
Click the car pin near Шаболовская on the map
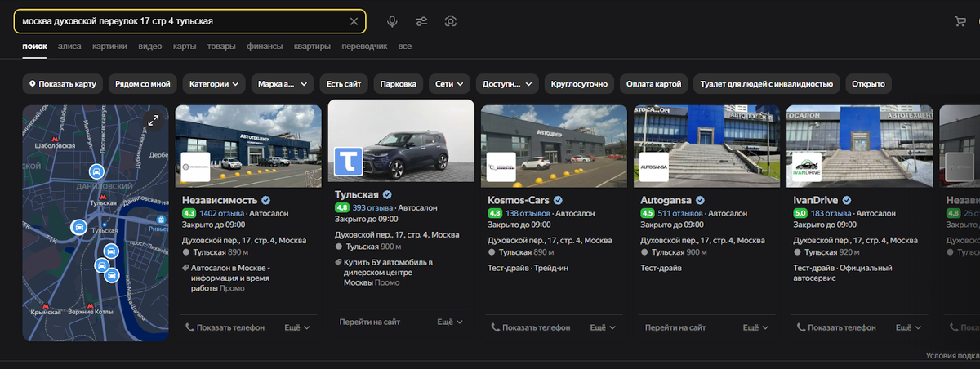[96, 171]
